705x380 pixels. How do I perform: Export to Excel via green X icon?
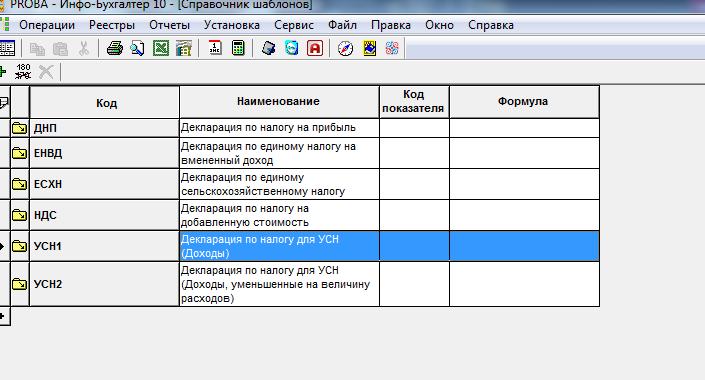pos(161,48)
